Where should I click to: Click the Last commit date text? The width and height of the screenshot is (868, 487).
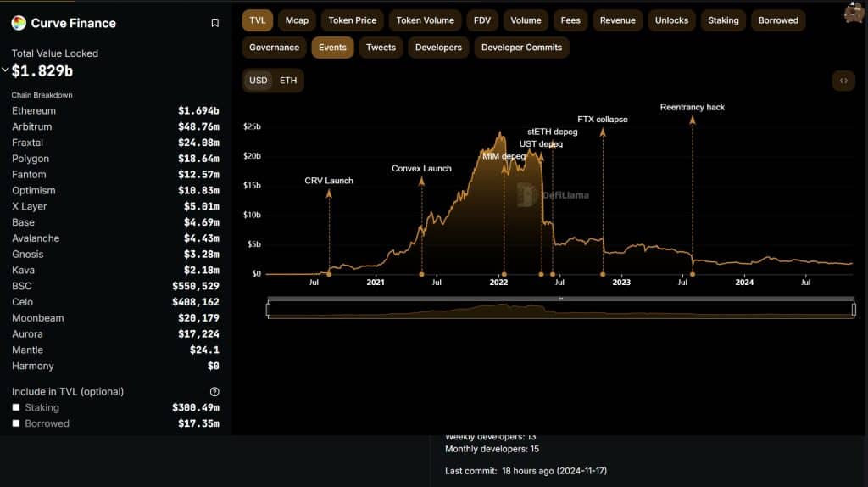click(x=526, y=471)
